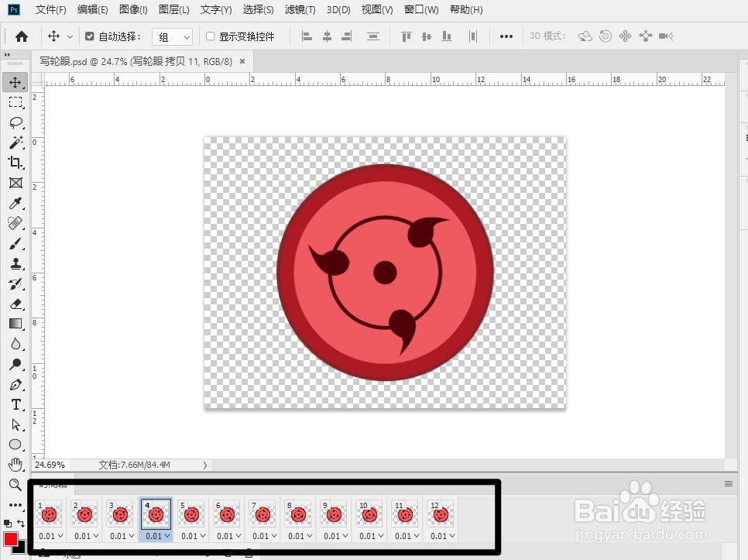Select the Pen tool
748x560 pixels.
15,384
